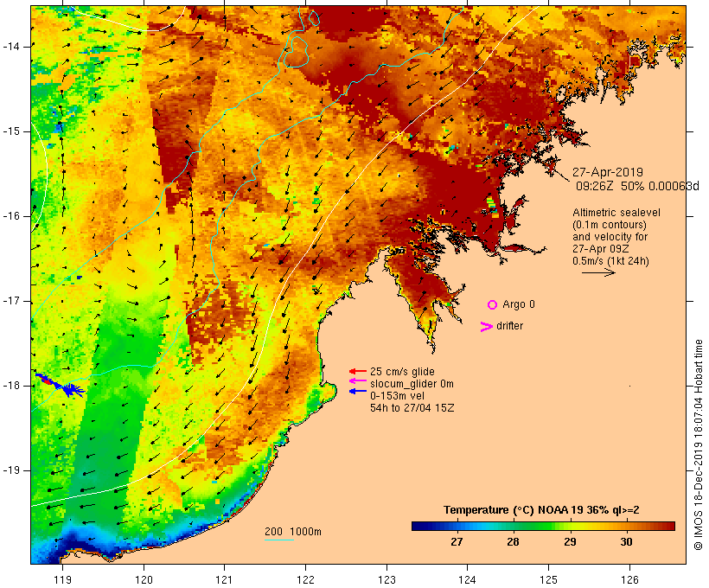The width and height of the screenshot is (709, 588).
Task: Click the longitude label 126
Action: pos(629,580)
